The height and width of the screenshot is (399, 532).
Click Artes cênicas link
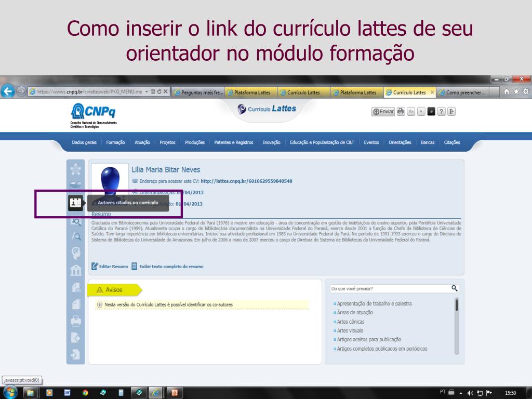[351, 322]
